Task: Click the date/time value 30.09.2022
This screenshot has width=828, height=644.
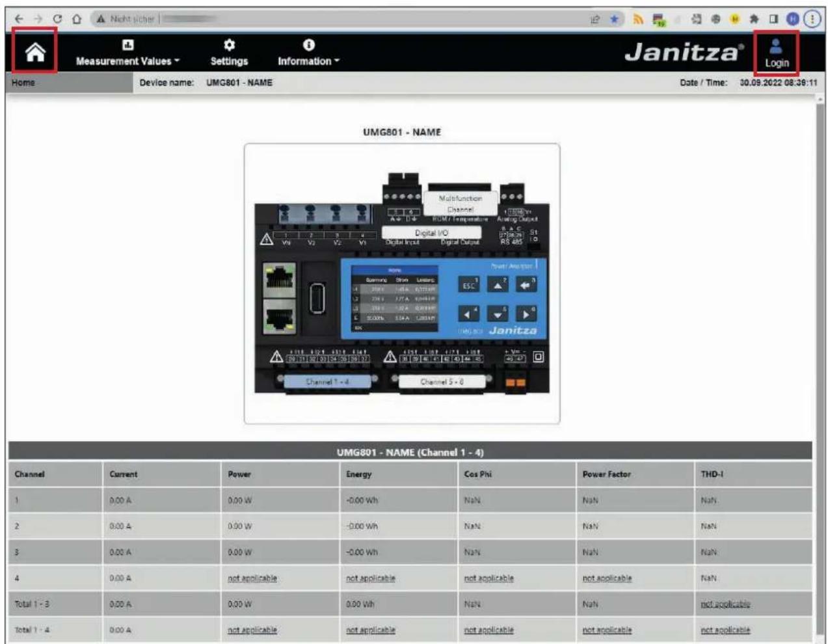Action: (x=779, y=83)
